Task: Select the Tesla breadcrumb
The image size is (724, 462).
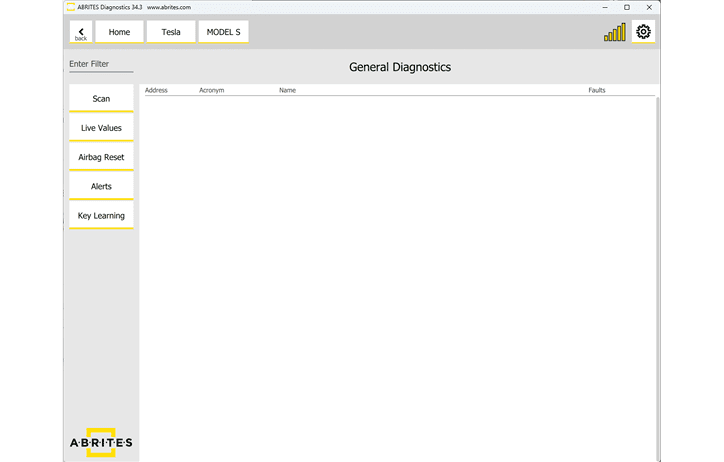Action: pyautogui.click(x=171, y=32)
